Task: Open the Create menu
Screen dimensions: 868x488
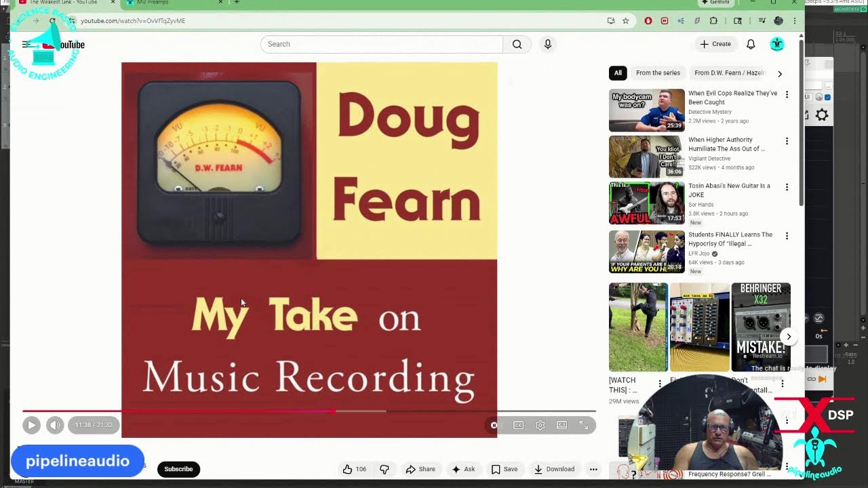Action: pos(716,44)
